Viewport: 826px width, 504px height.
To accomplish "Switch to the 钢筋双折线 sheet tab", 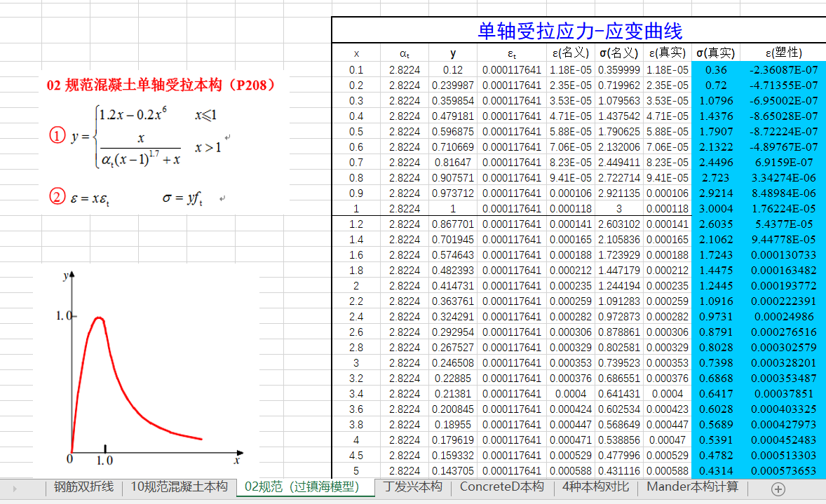I will (x=83, y=487).
